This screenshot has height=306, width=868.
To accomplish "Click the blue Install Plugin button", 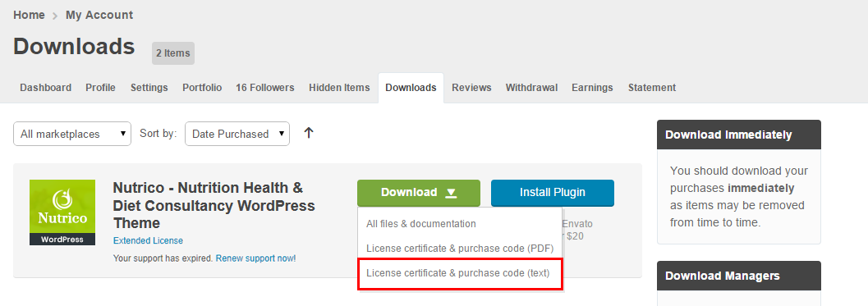I will [553, 193].
